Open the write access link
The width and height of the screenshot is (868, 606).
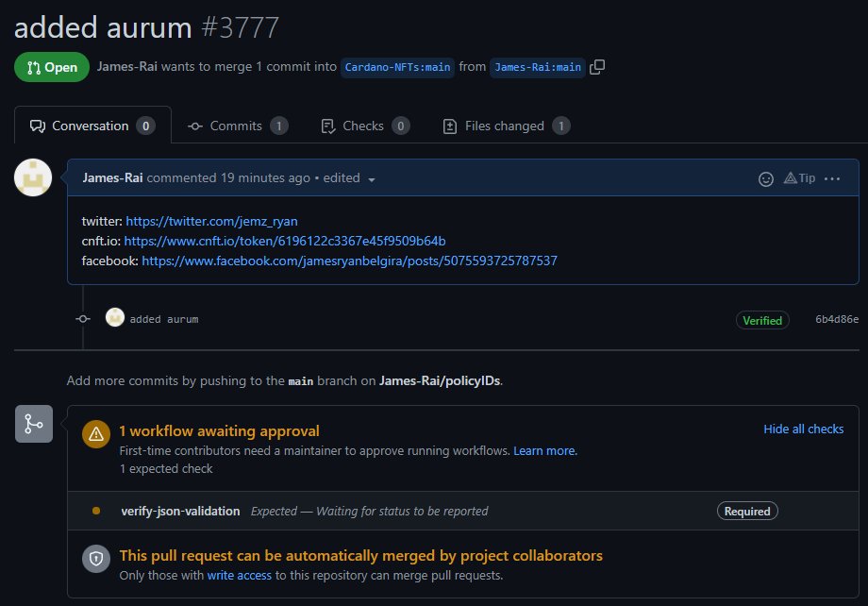click(x=239, y=576)
